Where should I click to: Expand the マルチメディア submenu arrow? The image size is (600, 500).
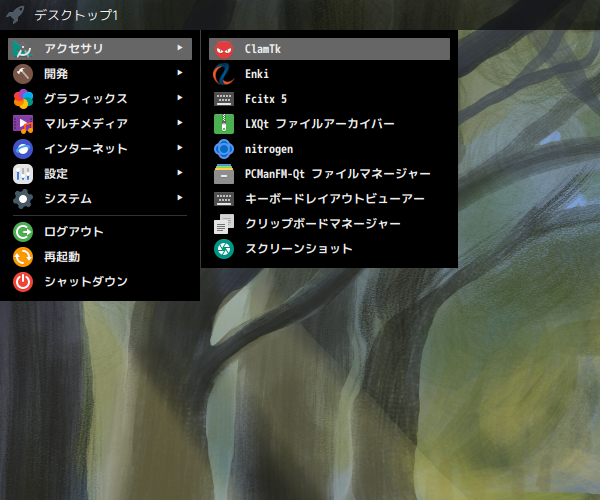(x=180, y=122)
